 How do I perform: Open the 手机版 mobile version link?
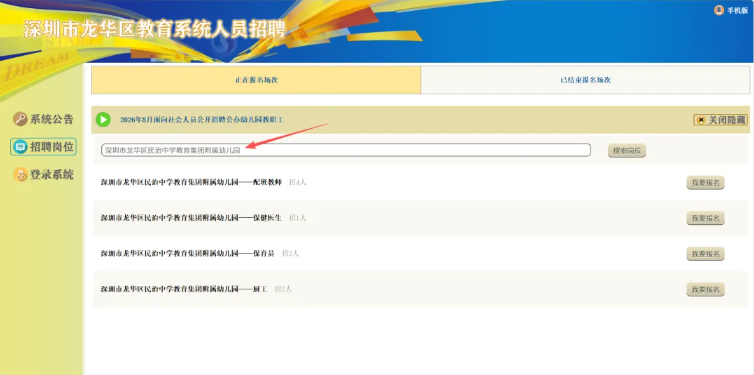[737, 11]
